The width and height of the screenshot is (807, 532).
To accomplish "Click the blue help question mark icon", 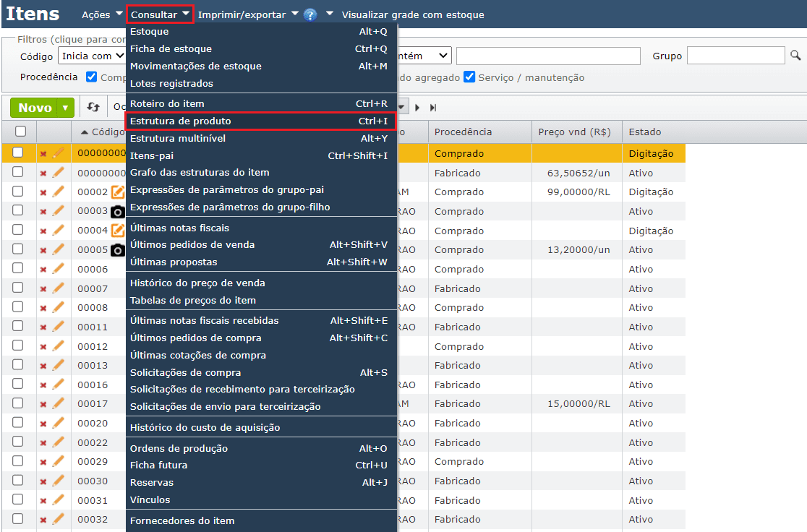I will 310,14.
